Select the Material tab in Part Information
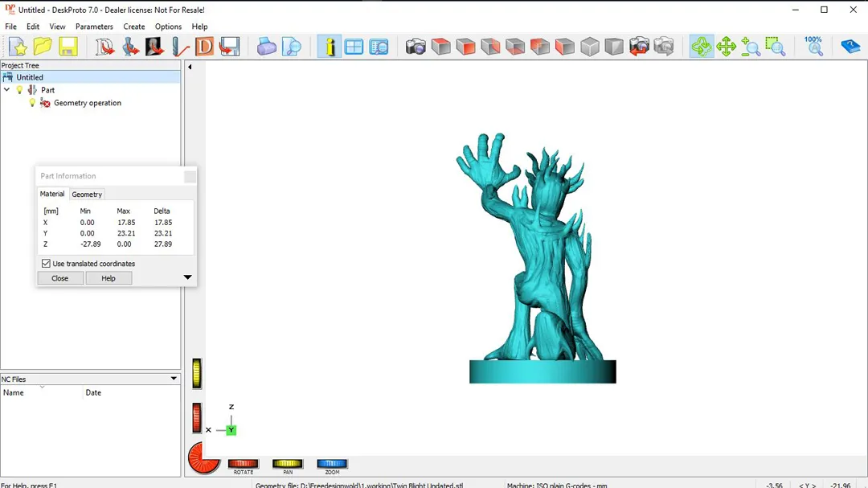 (x=52, y=194)
